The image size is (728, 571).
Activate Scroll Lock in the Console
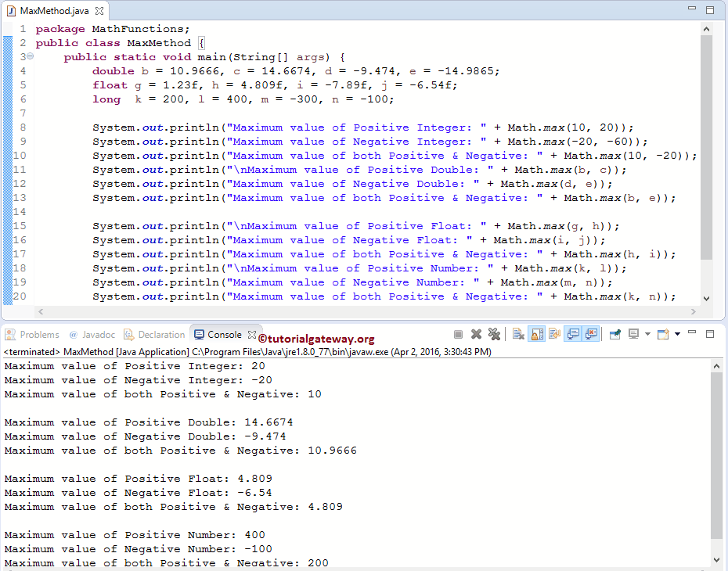(x=535, y=334)
